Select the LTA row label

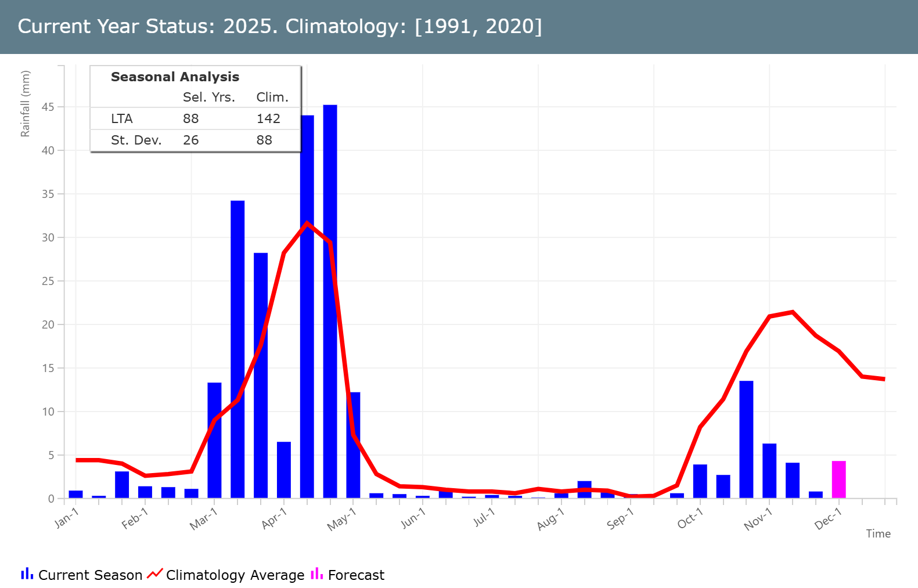(x=122, y=119)
